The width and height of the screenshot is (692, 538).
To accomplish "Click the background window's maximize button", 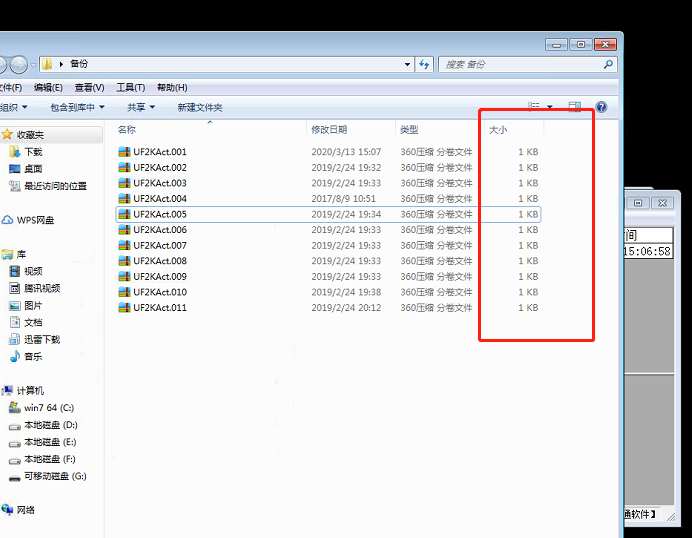I will click(x=638, y=203).
